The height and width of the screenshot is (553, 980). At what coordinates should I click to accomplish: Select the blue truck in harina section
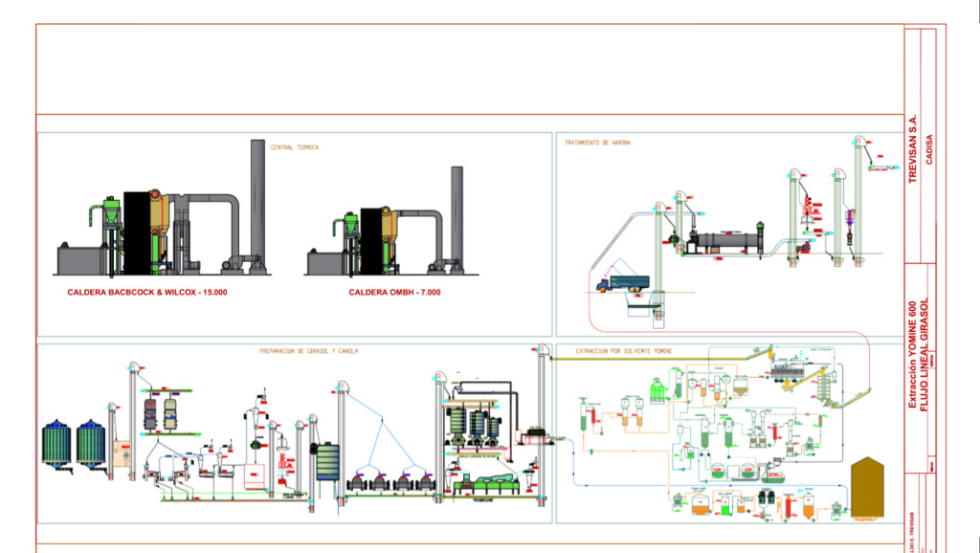click(622, 284)
